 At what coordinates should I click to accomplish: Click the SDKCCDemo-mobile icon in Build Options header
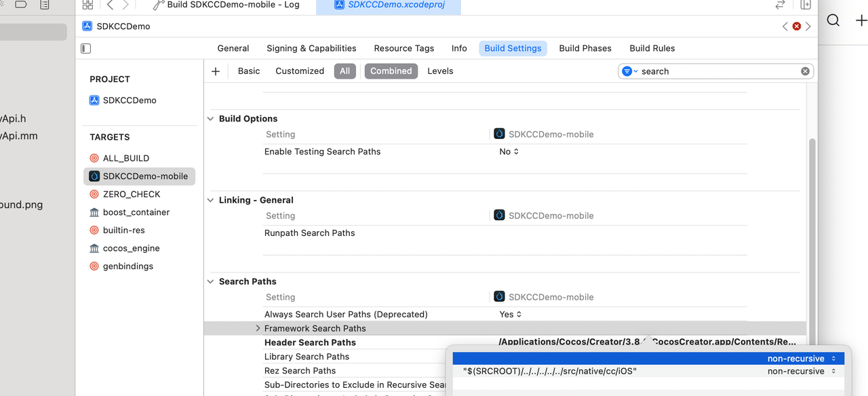coord(499,134)
